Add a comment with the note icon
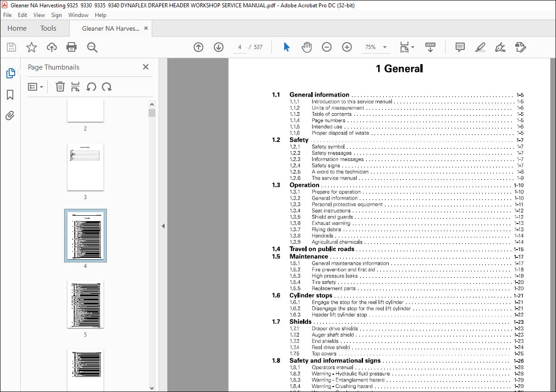Image resolution: width=556 pixels, height=392 pixels. (x=460, y=47)
